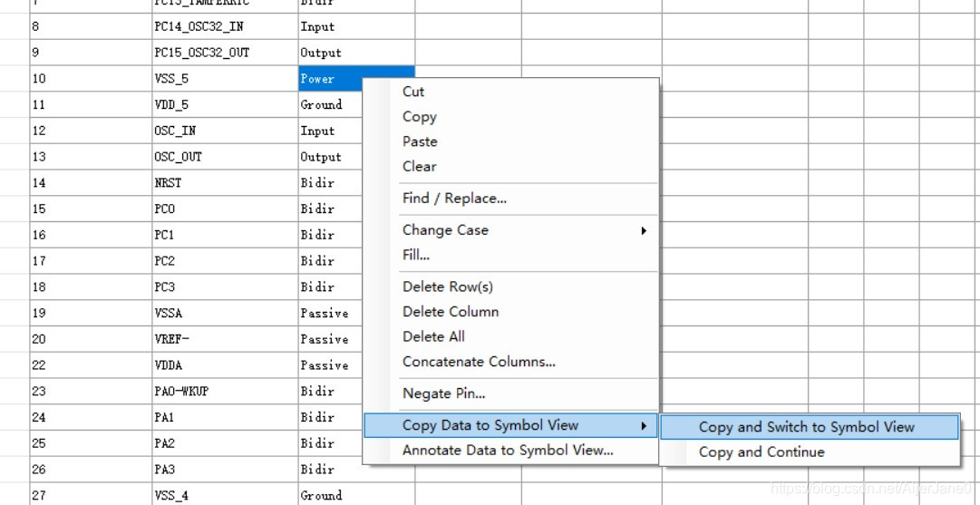Select the VSS_5 pin name cell
The image size is (980, 505).
[171, 79]
